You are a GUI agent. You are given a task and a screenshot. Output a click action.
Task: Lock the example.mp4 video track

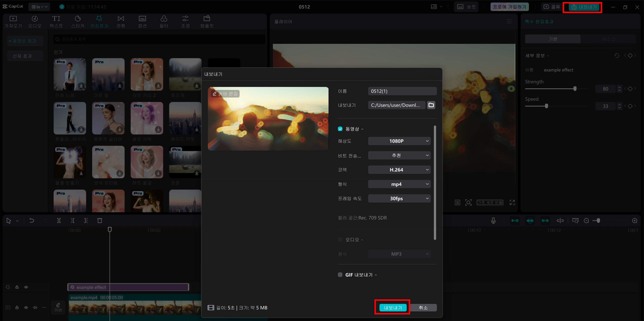coord(17,307)
